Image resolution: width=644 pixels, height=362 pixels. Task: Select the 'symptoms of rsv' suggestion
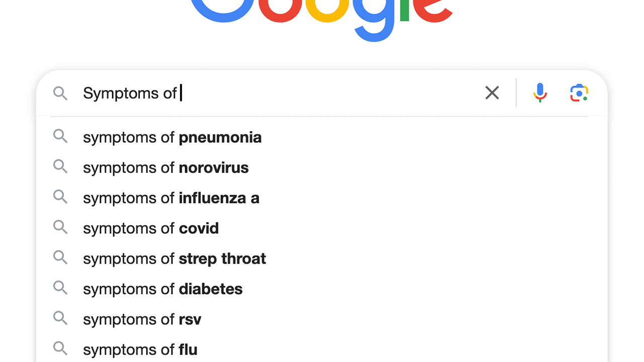[x=142, y=319]
